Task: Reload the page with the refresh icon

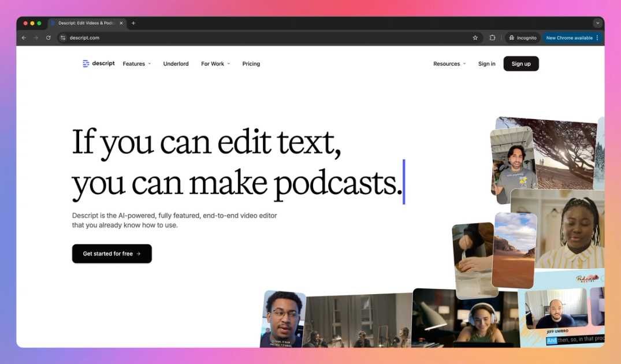Action: [x=48, y=37]
